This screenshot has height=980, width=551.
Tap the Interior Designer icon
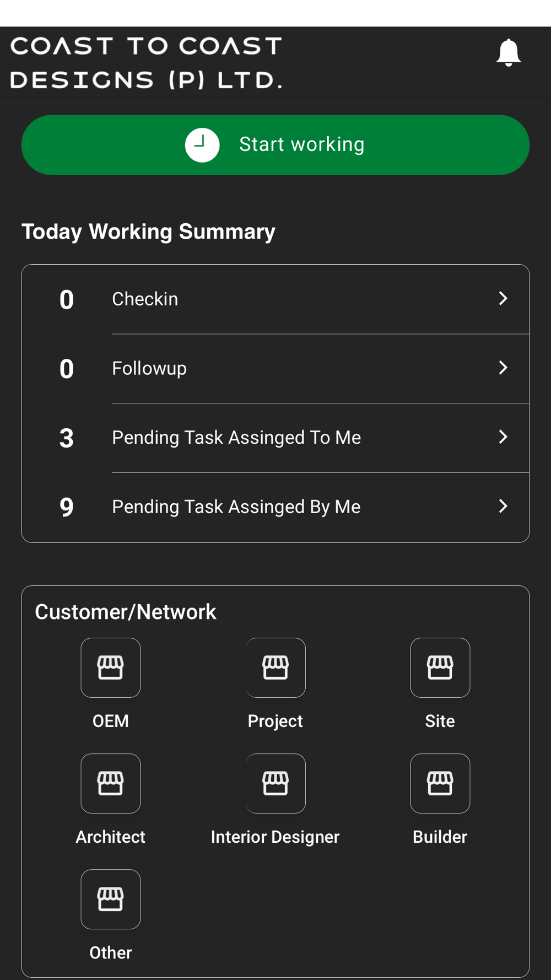click(x=275, y=783)
